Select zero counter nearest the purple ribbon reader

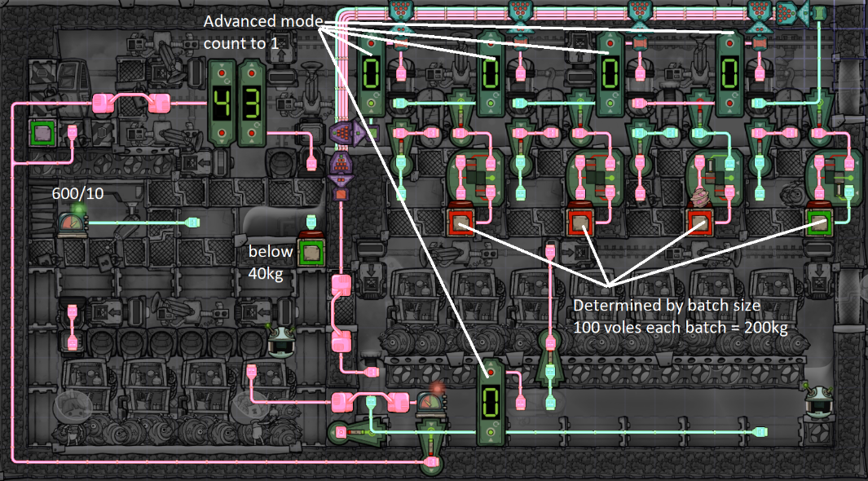tap(371, 73)
